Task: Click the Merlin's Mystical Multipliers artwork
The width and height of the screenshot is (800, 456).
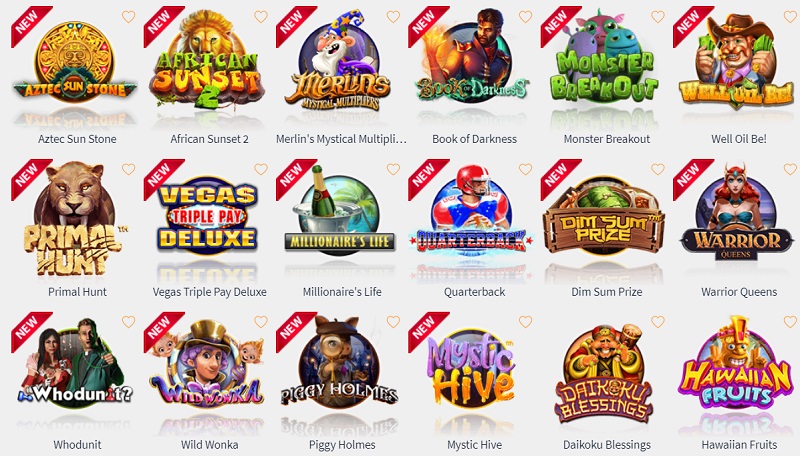Action: point(339,62)
